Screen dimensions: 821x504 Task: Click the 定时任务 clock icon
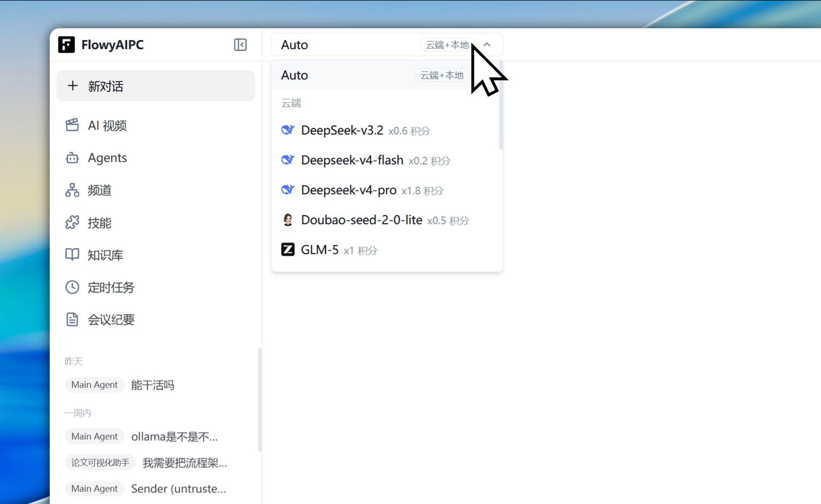tap(72, 287)
